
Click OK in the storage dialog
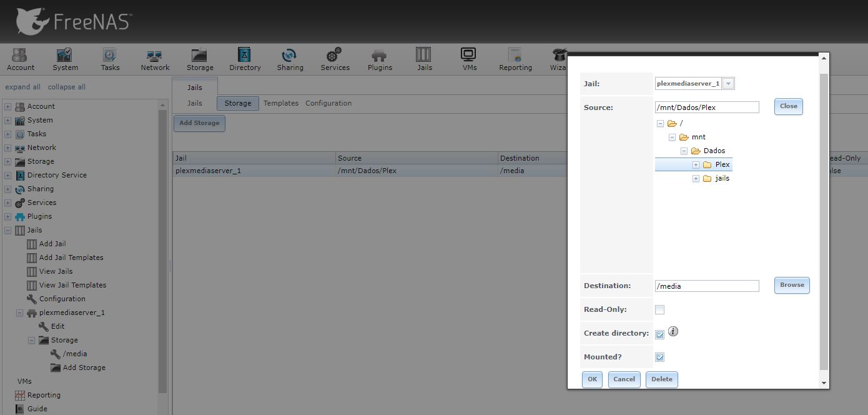click(593, 379)
